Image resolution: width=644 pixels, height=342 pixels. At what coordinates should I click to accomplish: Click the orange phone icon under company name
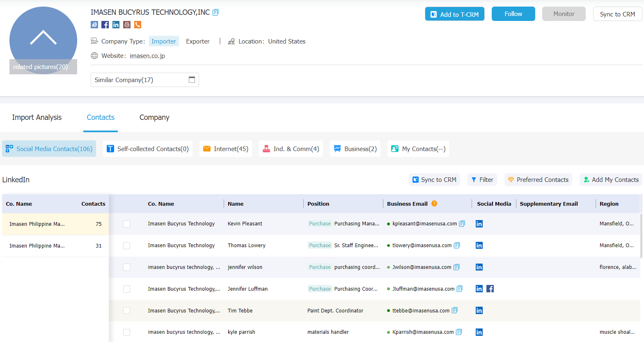pyautogui.click(x=138, y=25)
